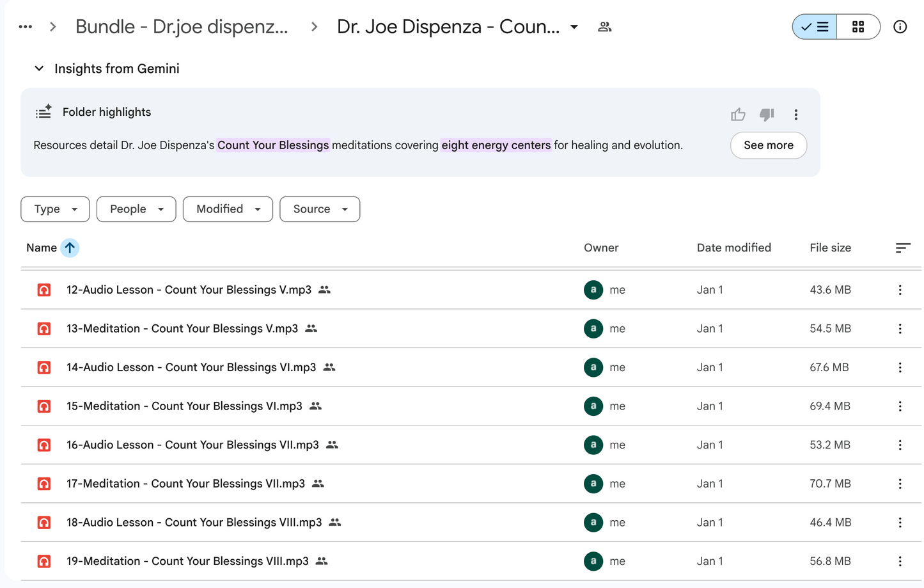Click the audio icon of 15-Meditation file
The height and width of the screenshot is (588, 924).
pos(44,406)
